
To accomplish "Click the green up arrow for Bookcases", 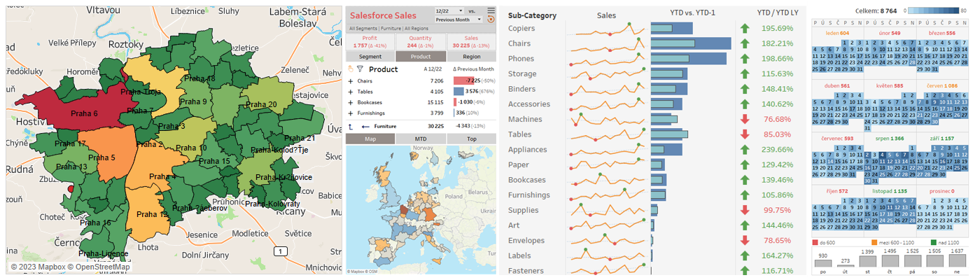I will click(745, 180).
